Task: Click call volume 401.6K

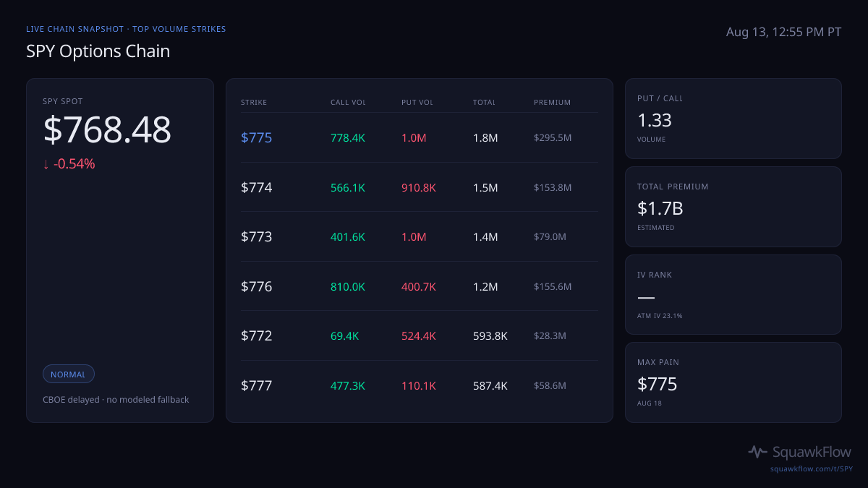Action: pyautogui.click(x=348, y=236)
